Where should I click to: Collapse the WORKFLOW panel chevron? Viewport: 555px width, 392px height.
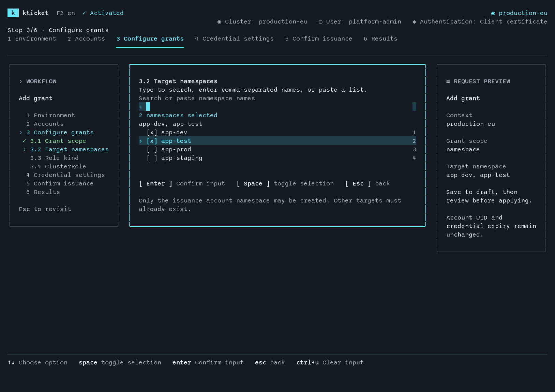(x=21, y=81)
